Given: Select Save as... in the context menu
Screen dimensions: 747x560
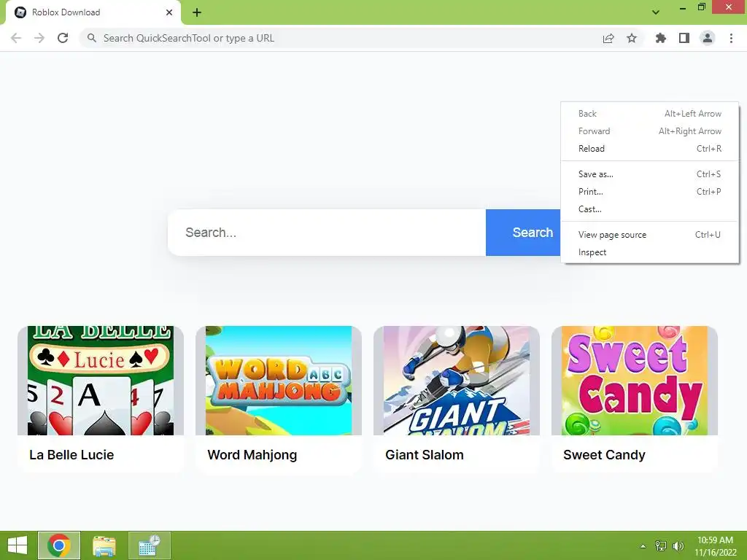Looking at the screenshot, I should pyautogui.click(x=650, y=174).
